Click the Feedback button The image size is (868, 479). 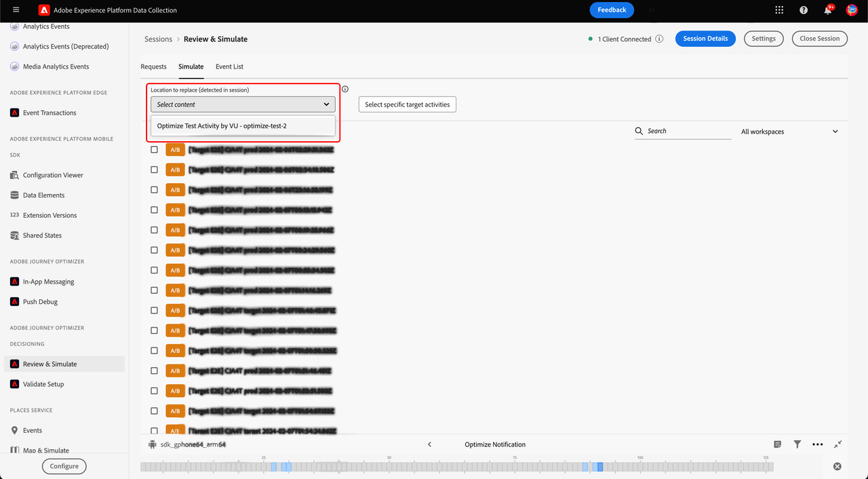tap(612, 10)
